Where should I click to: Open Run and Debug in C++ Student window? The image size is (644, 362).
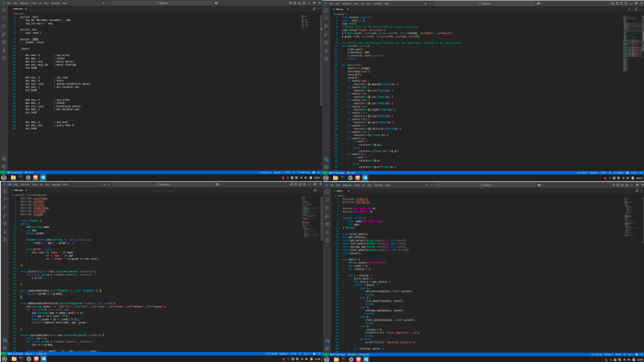[5, 216]
